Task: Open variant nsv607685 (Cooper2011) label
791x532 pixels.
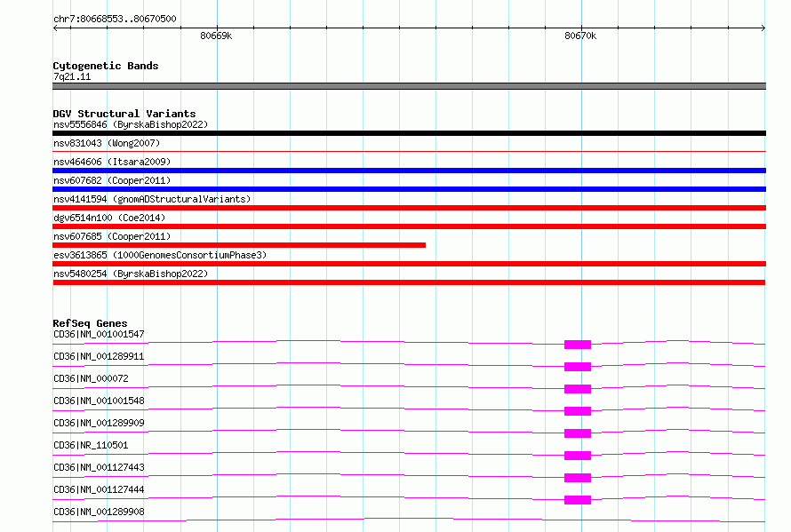Action: point(112,236)
